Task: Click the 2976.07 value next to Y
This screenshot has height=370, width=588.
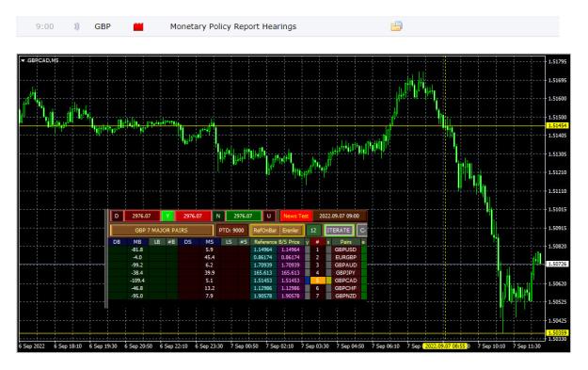Action: pos(192,216)
